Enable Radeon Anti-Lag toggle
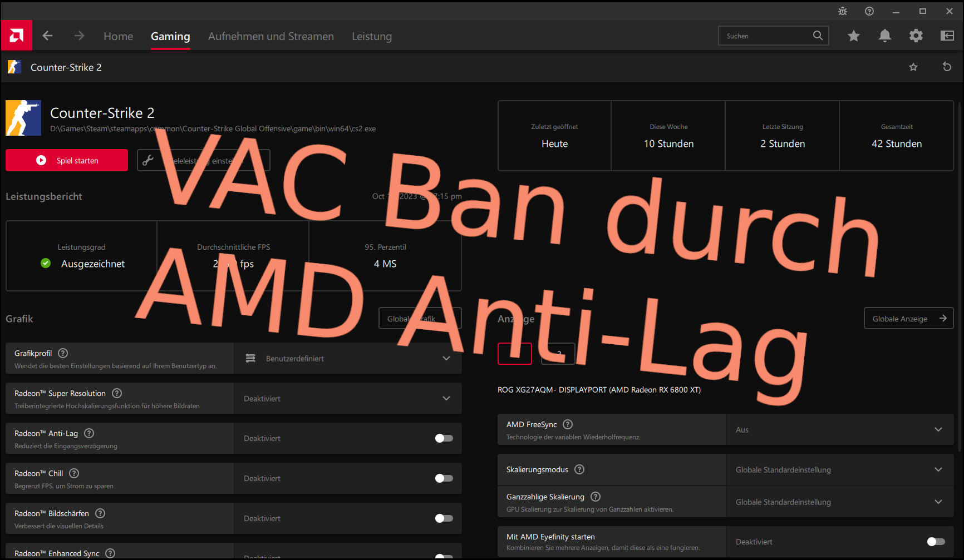964x560 pixels. [444, 438]
